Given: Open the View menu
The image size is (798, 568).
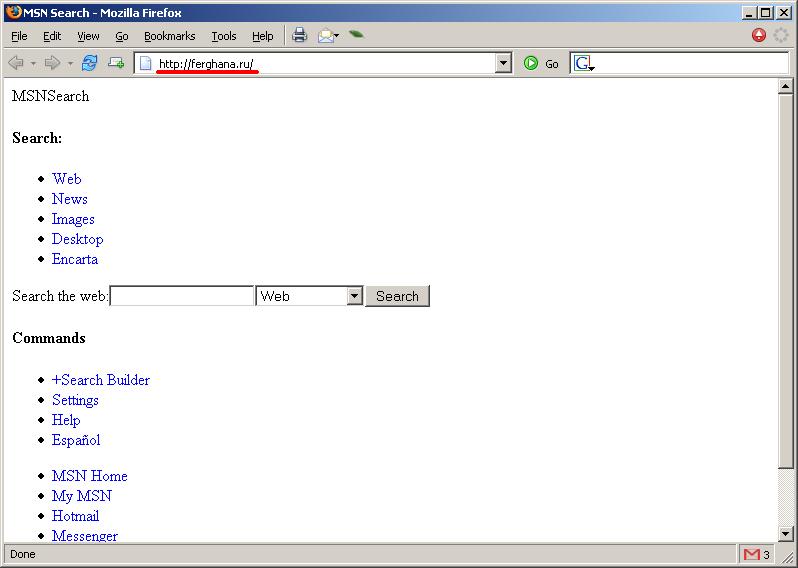Looking at the screenshot, I should tap(88, 36).
